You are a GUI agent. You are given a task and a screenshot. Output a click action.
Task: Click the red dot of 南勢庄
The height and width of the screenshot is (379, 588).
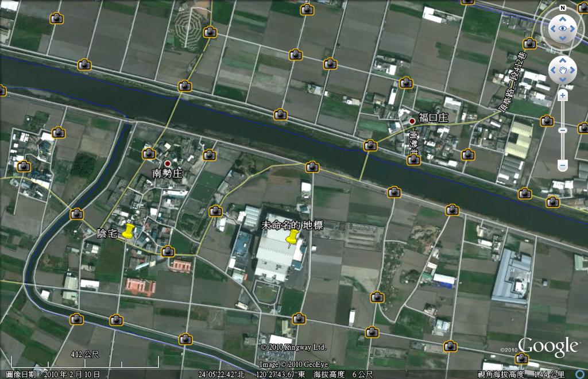167,164
